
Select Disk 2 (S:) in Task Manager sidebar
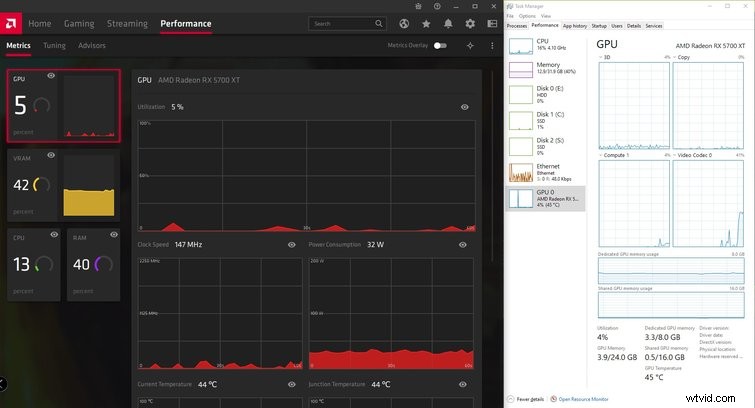tap(546, 146)
